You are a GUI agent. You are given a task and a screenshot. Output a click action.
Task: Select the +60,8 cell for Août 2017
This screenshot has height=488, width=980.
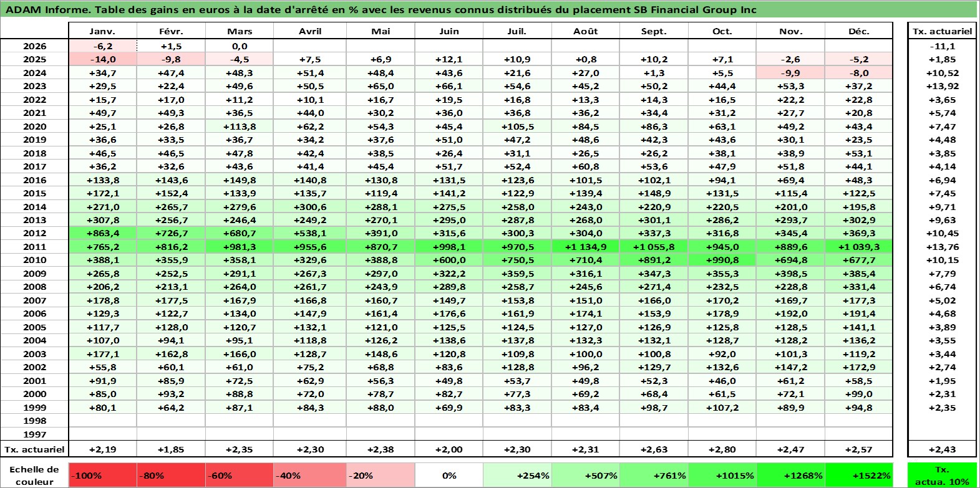[x=585, y=166]
